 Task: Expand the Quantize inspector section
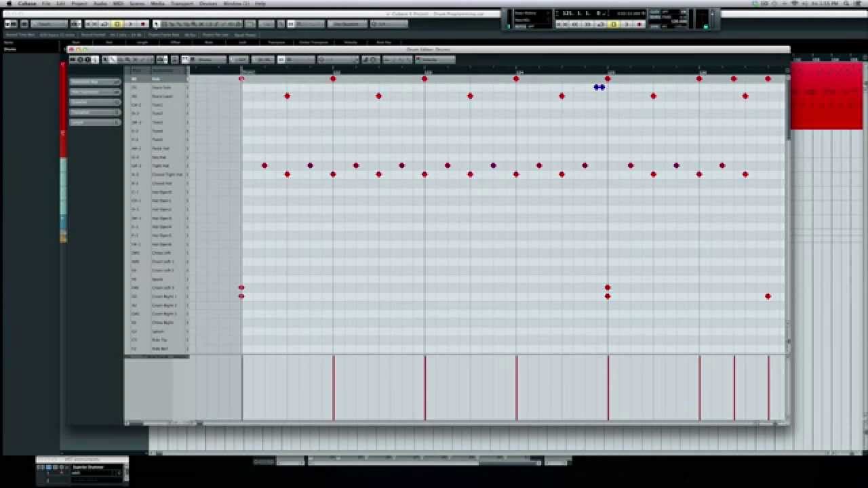pos(95,102)
